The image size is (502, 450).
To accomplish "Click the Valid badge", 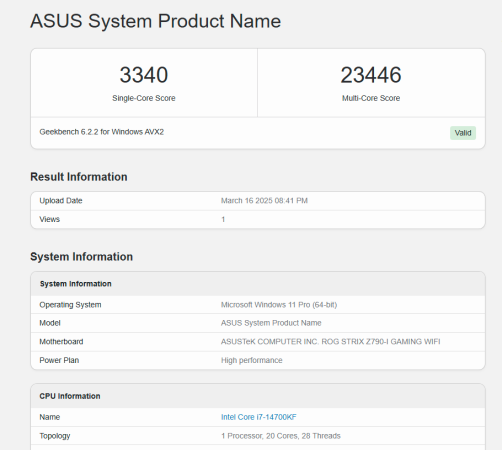I will pos(463,133).
